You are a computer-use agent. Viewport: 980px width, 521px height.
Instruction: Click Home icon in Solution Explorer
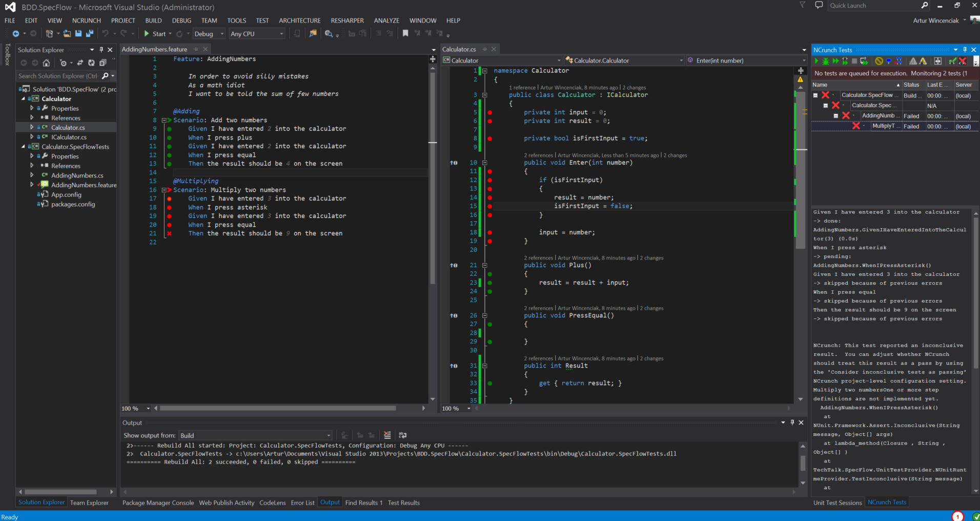[46, 63]
